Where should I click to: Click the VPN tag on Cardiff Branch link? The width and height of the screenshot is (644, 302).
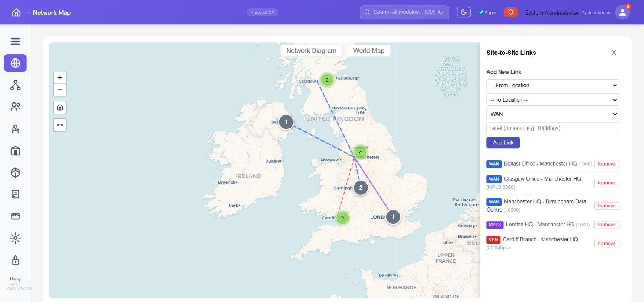(493, 240)
